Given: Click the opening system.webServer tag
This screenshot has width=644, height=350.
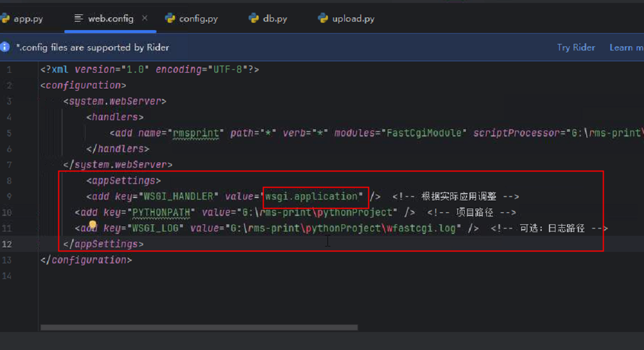Looking at the screenshot, I should pos(115,102).
